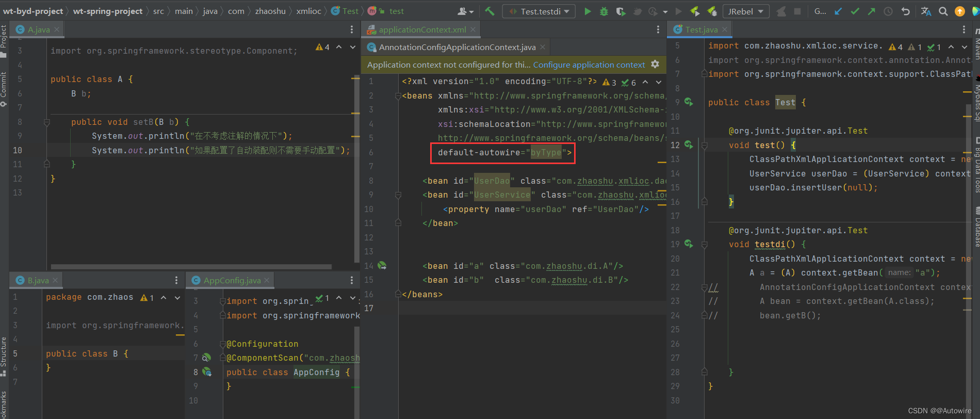This screenshot has width=980, height=419.
Task: Click run gutter icon beside class Test
Action: pos(689,102)
